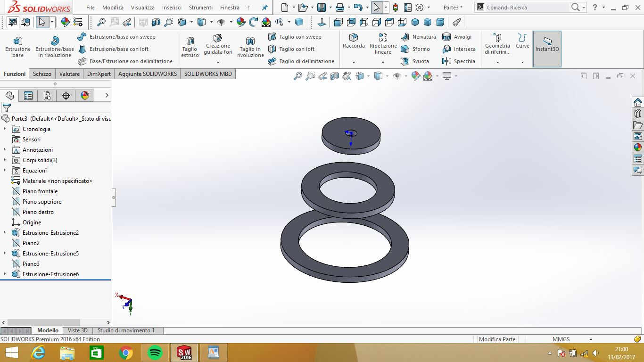644x362 pixels.
Task: Expand Corpi solidi(3) node
Action: pyautogui.click(x=5, y=160)
